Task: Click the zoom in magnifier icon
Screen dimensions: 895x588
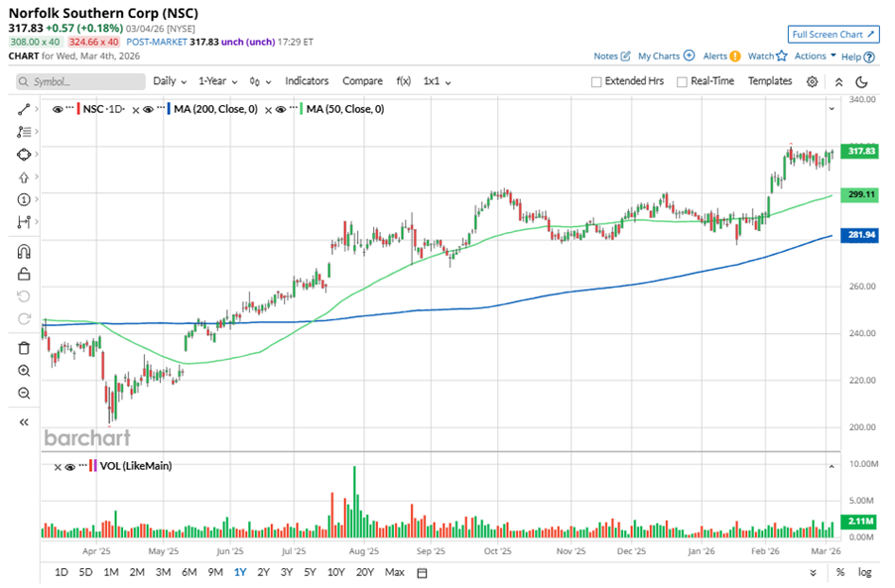Action: click(24, 371)
